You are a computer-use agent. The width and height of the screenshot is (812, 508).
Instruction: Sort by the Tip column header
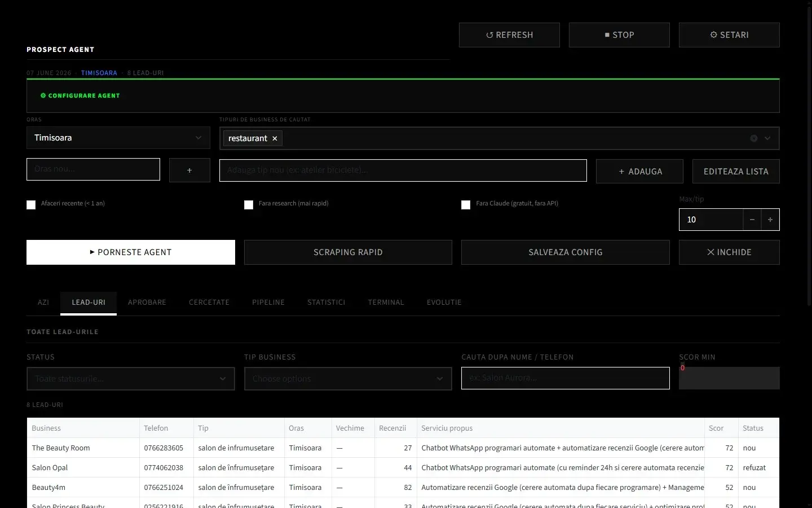pyautogui.click(x=239, y=428)
